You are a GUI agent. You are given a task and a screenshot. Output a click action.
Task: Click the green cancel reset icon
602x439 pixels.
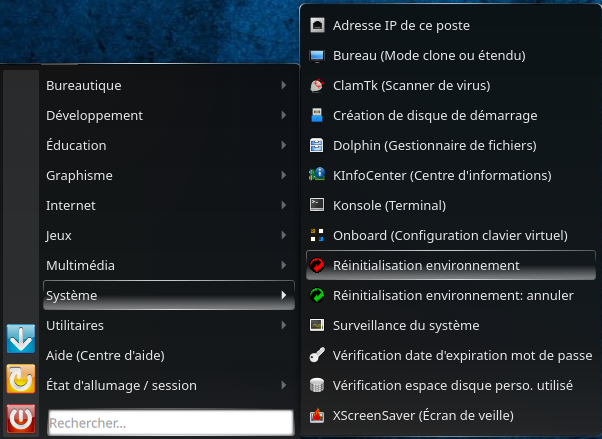coord(317,295)
